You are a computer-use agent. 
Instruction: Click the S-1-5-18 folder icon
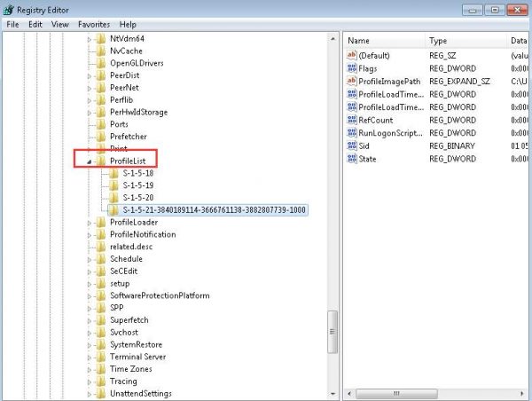click(113, 173)
